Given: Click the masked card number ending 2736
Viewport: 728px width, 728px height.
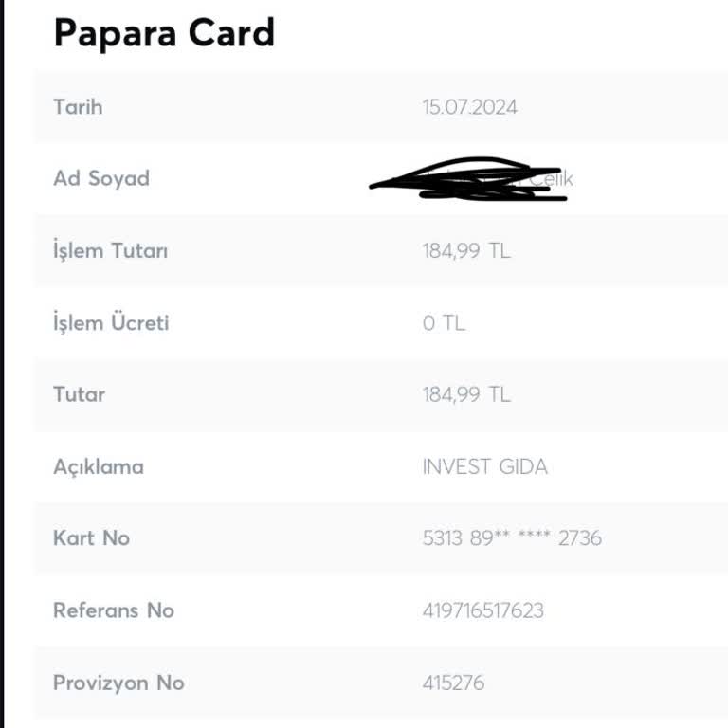Looking at the screenshot, I should [x=512, y=538].
